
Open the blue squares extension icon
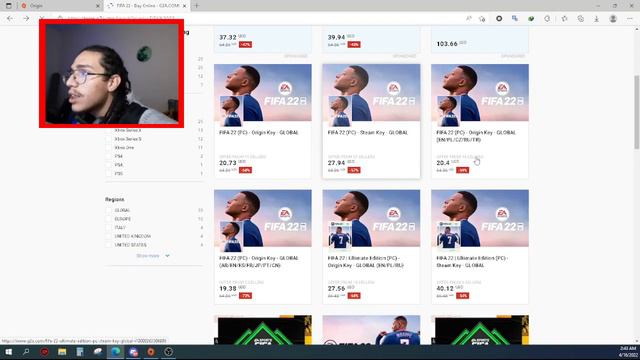[x=515, y=19]
